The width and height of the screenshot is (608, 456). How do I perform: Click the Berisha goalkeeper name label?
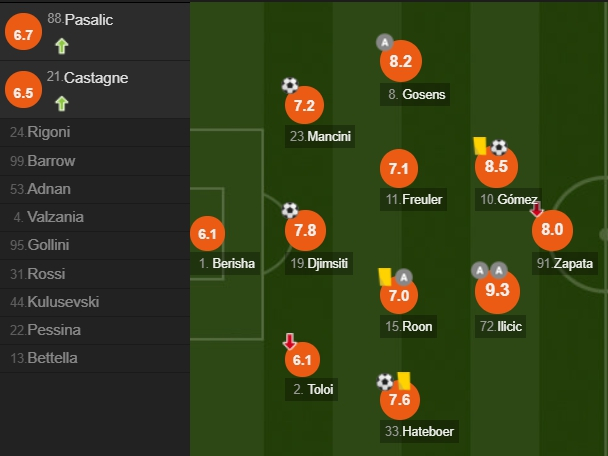233,264
